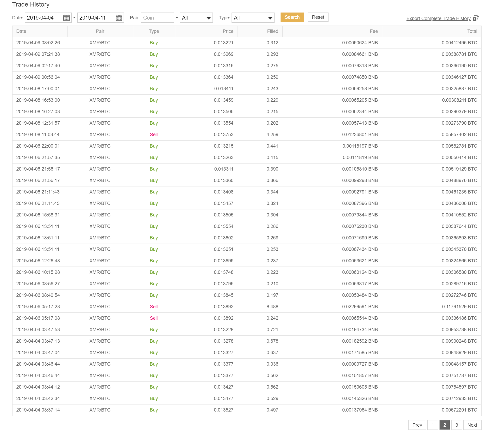The width and height of the screenshot is (504, 435).
Task: Select date 2019-04-06 22:00:01
Action: pyautogui.click(x=38, y=146)
